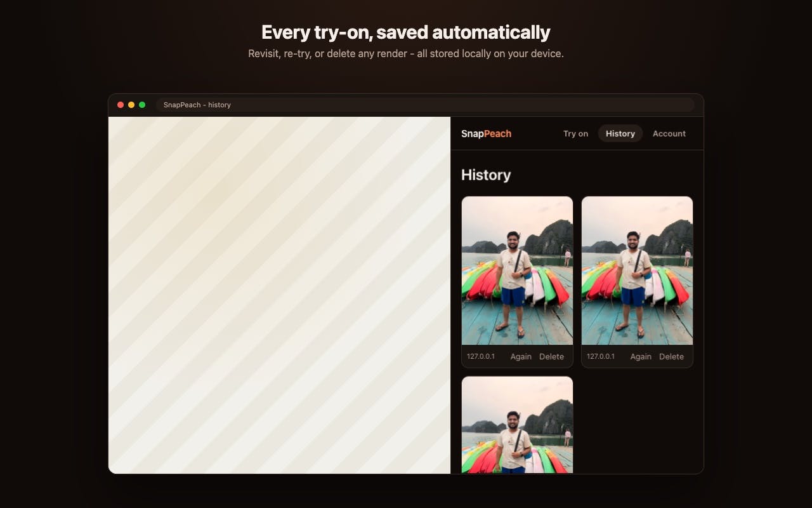Screen dimensions: 812x508
Task: Minimize the window with the yellow button
Action: tap(131, 105)
